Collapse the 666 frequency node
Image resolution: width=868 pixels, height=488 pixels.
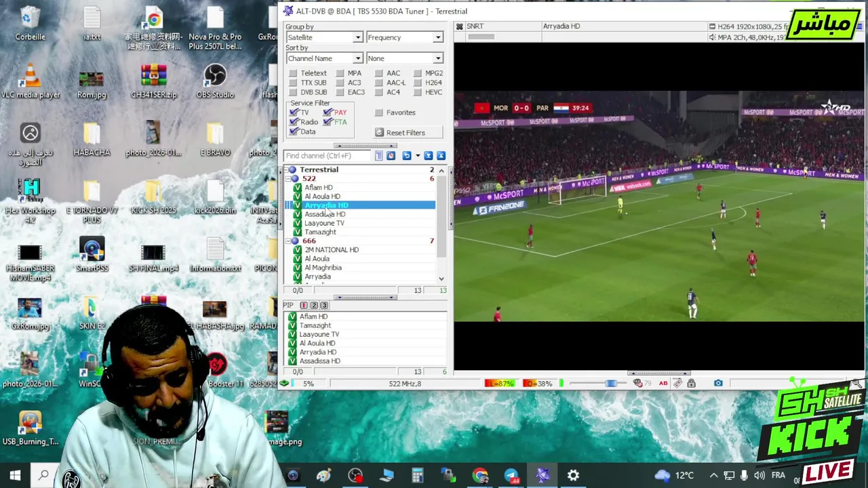point(288,241)
